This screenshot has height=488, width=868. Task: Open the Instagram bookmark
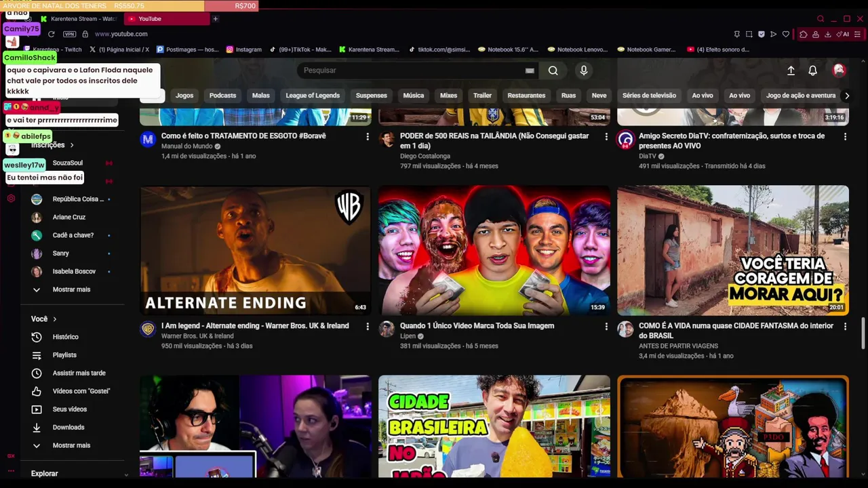click(x=243, y=49)
